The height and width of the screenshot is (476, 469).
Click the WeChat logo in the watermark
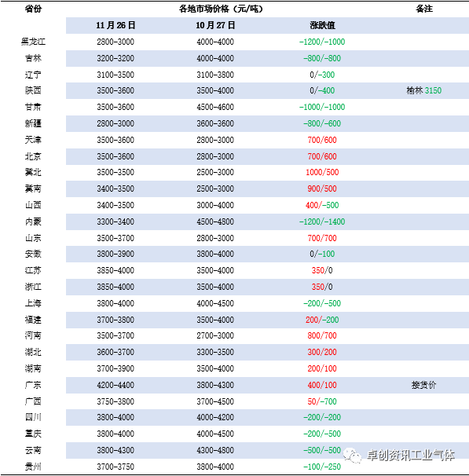pyautogui.click(x=352, y=456)
